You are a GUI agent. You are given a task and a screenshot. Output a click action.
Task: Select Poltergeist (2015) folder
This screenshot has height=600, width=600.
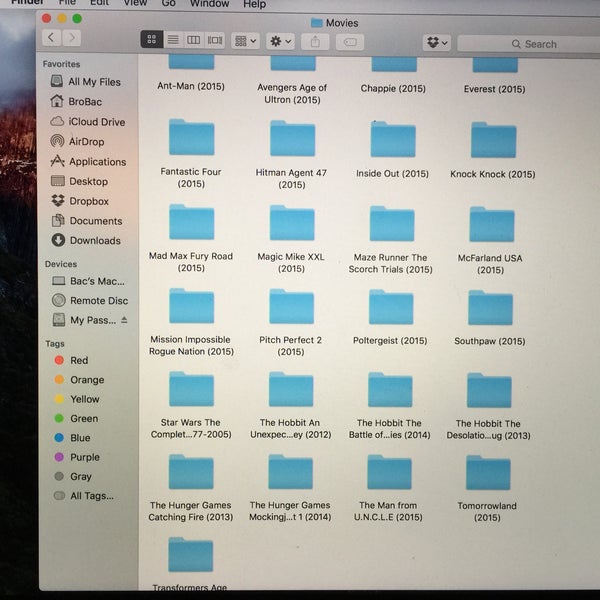coord(391,307)
